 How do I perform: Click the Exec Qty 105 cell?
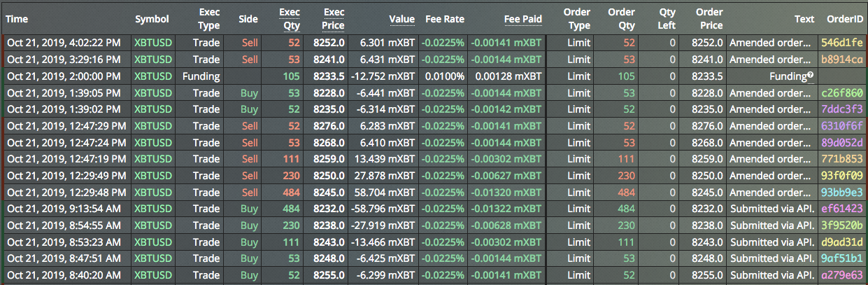291,76
